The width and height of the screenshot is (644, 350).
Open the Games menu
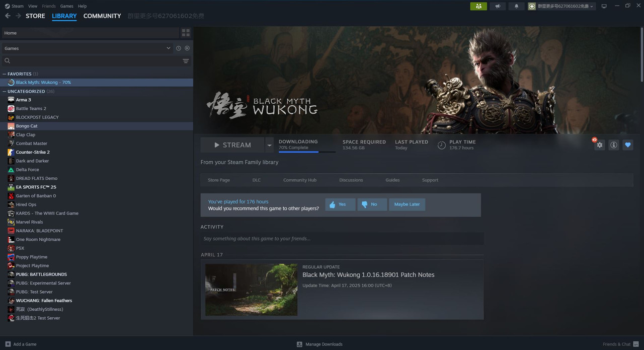(x=67, y=6)
